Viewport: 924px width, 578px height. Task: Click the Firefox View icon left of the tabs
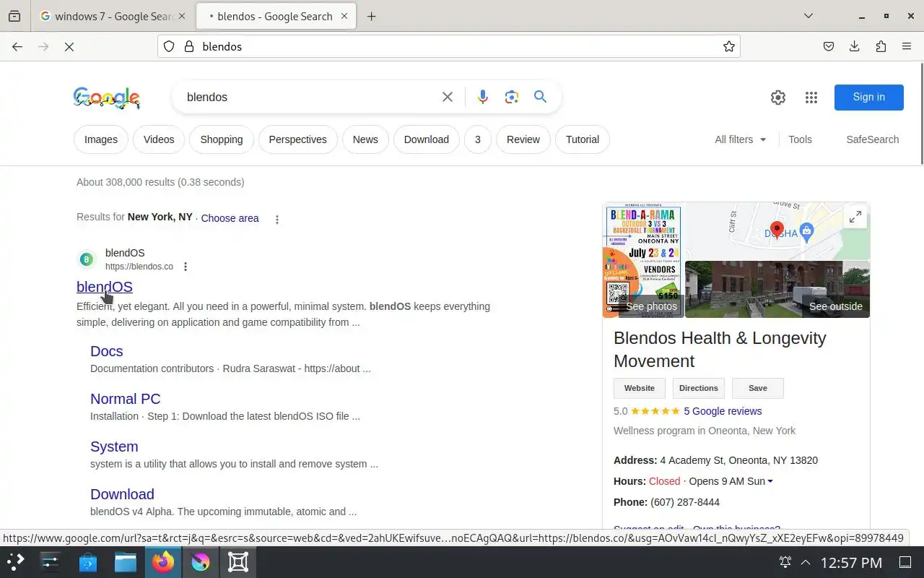(14, 16)
